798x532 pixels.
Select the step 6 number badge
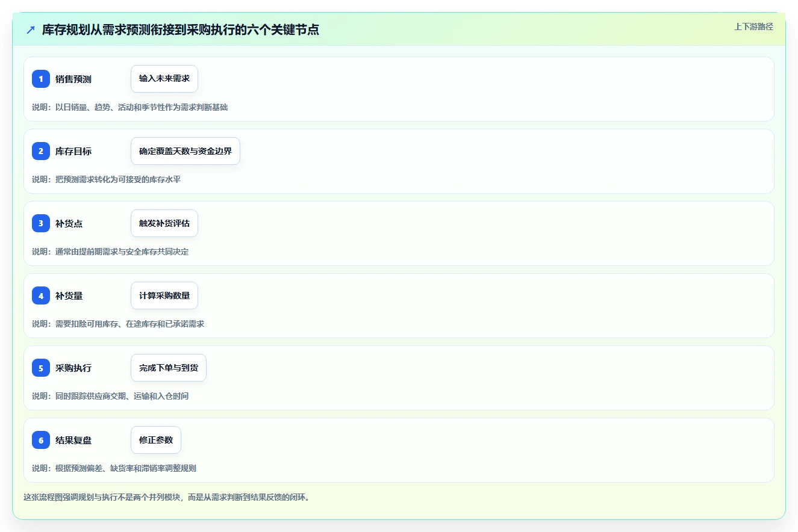(41, 440)
